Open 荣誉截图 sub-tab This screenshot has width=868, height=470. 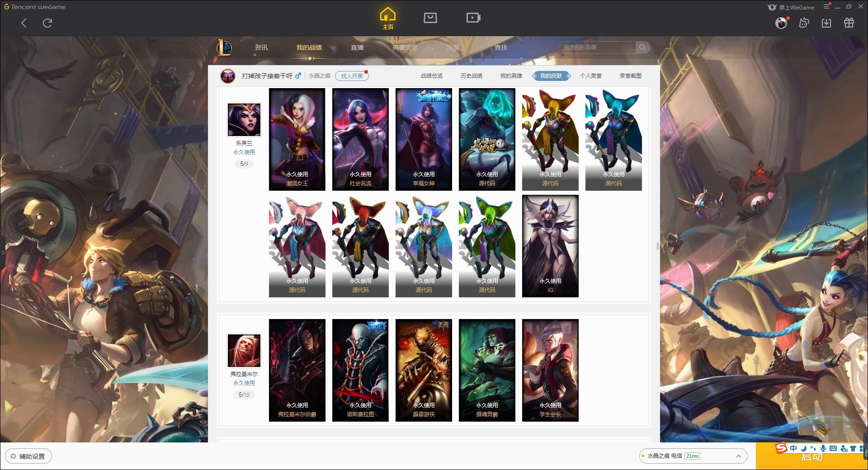click(631, 76)
